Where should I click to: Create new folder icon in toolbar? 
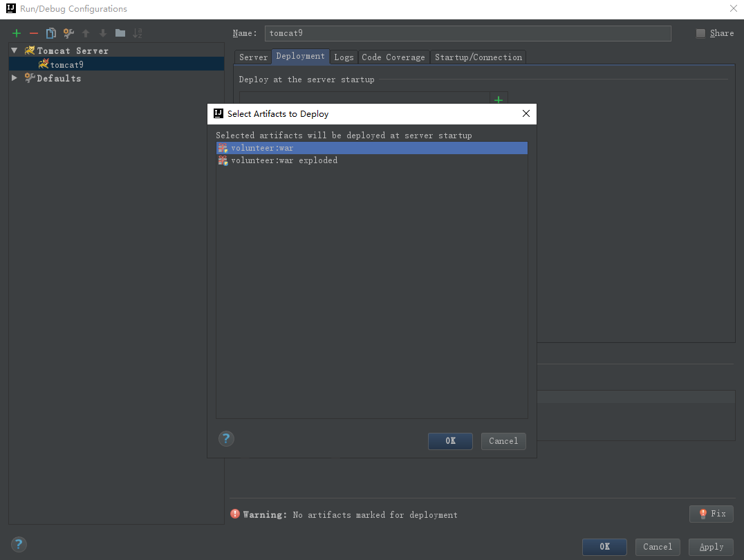120,33
